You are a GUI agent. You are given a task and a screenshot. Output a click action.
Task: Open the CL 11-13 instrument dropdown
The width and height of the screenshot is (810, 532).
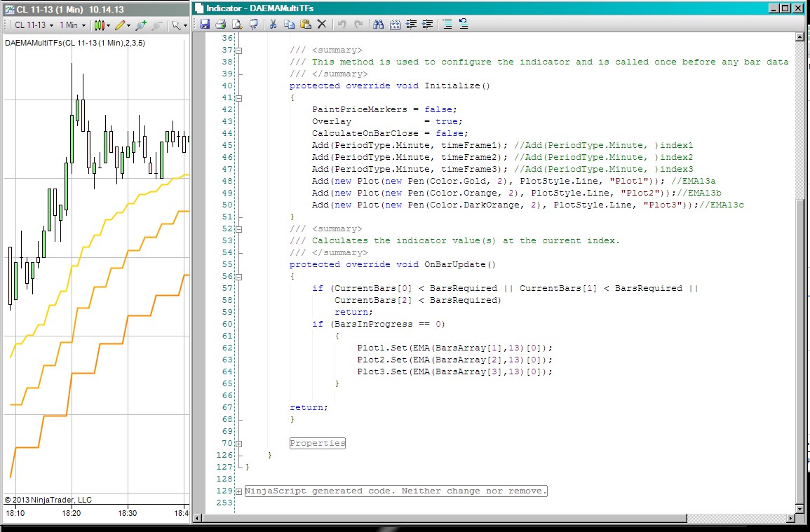[x=33, y=25]
